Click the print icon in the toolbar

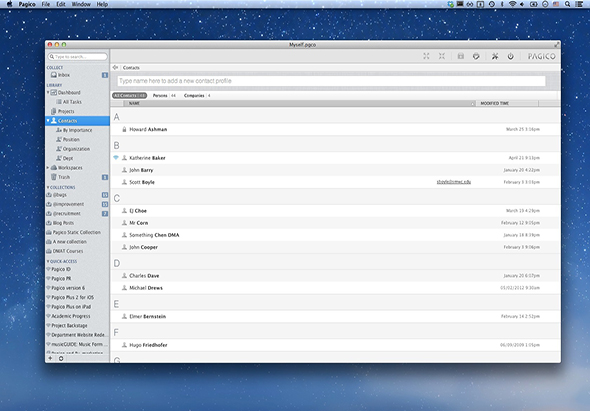tap(476, 56)
